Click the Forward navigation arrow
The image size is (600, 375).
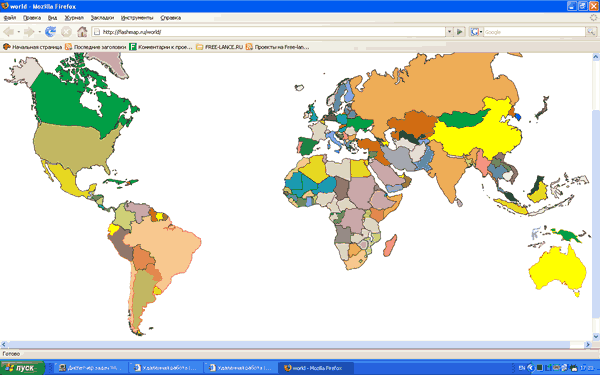[x=29, y=32]
